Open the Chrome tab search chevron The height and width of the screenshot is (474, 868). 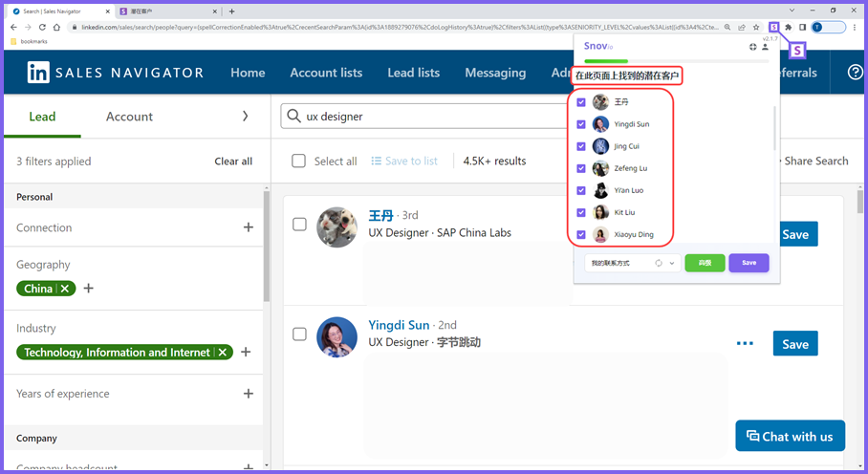pos(792,11)
